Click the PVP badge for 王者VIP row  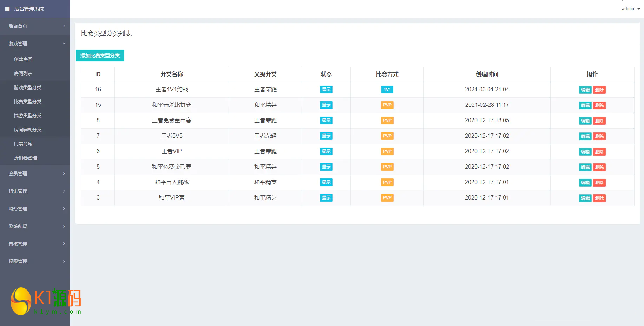(x=387, y=151)
